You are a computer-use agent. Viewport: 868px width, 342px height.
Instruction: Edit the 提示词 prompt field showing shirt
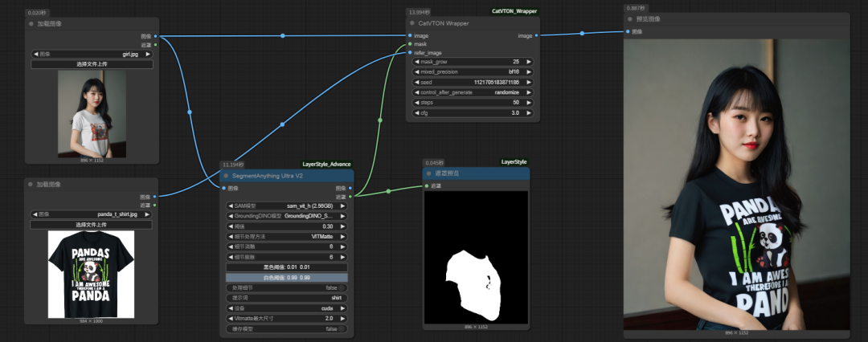[x=287, y=298]
